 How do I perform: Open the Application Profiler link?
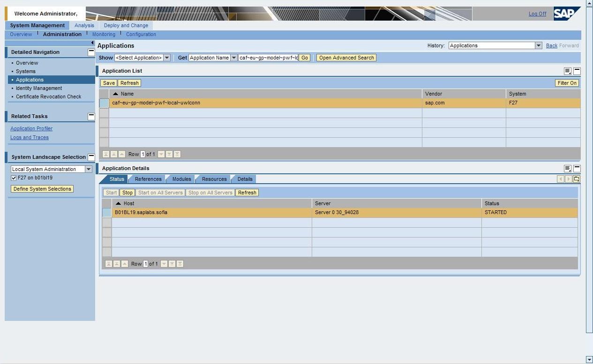[x=31, y=128]
